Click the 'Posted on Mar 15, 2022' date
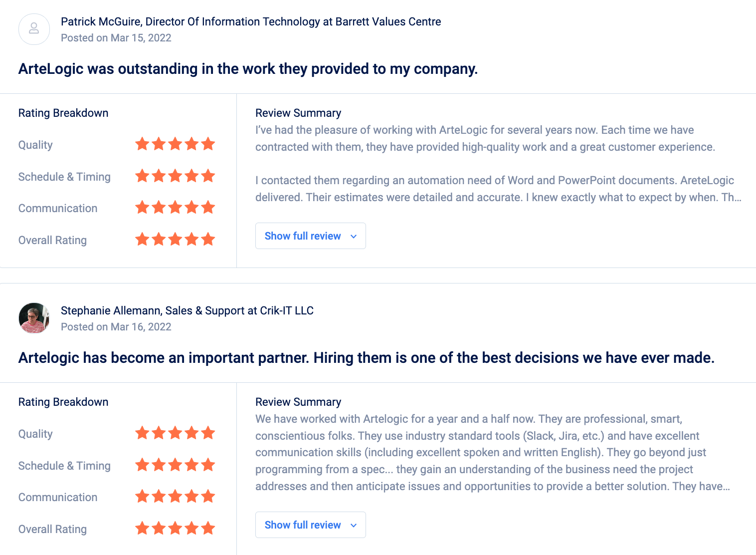Screen dimensions: 756x555 (116, 38)
